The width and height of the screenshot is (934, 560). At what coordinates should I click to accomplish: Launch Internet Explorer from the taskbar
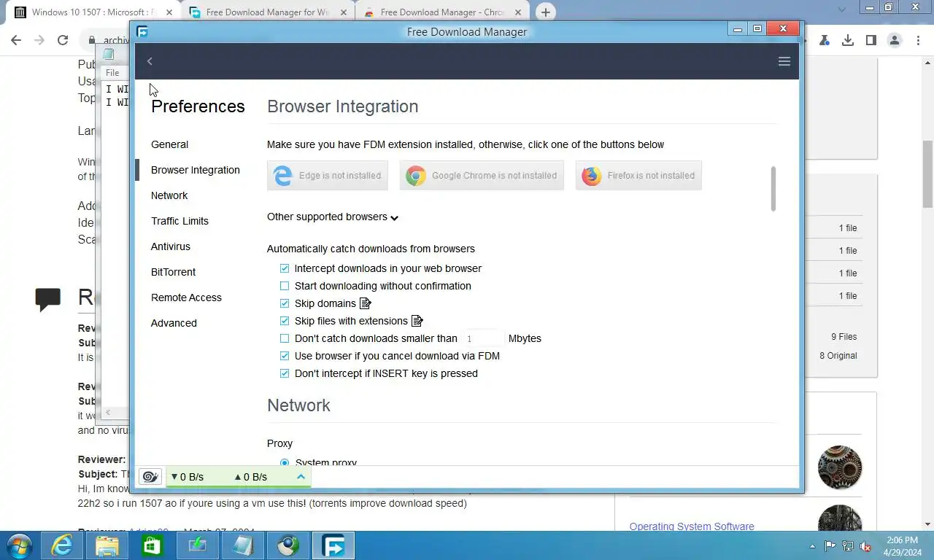[62, 545]
